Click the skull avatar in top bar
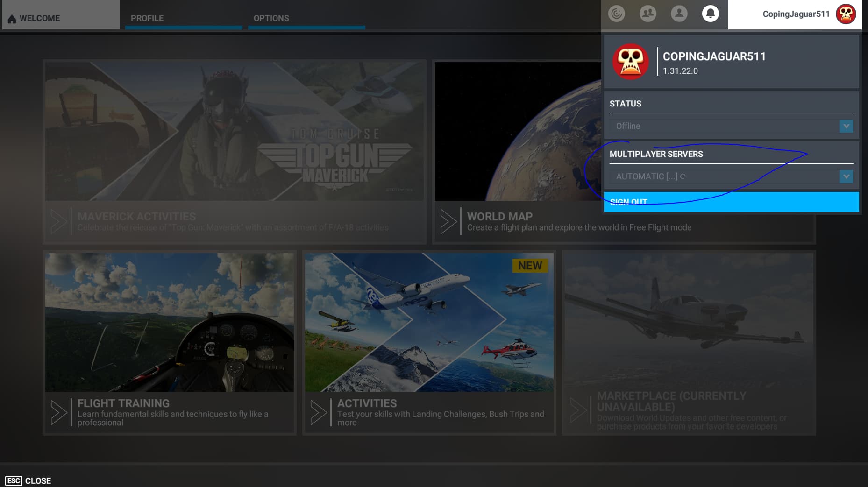The image size is (868, 487). [x=846, y=14]
